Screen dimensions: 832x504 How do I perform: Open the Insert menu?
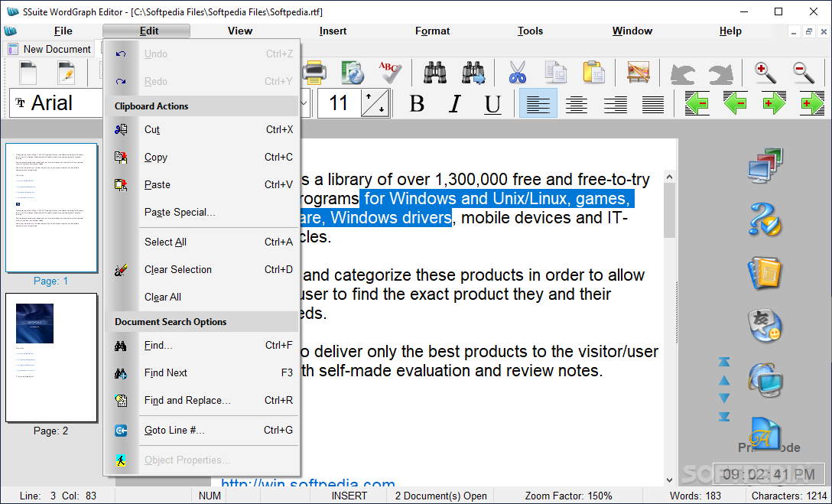pos(333,31)
